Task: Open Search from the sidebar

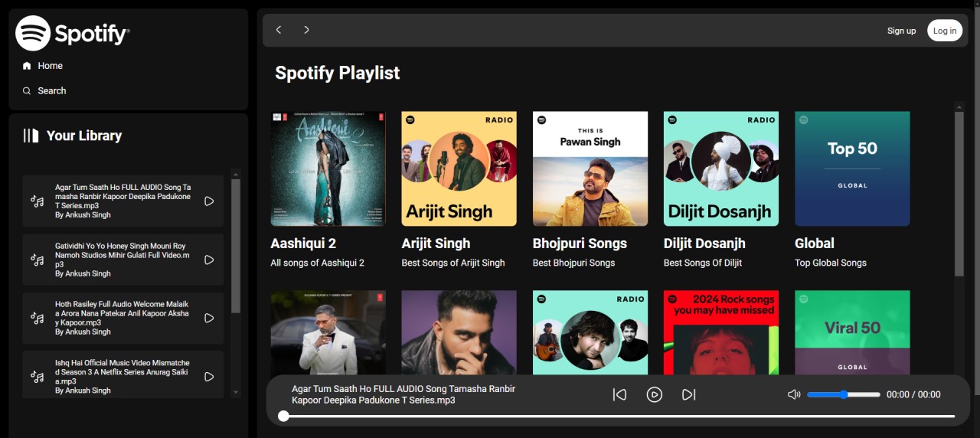Action: 44,90
